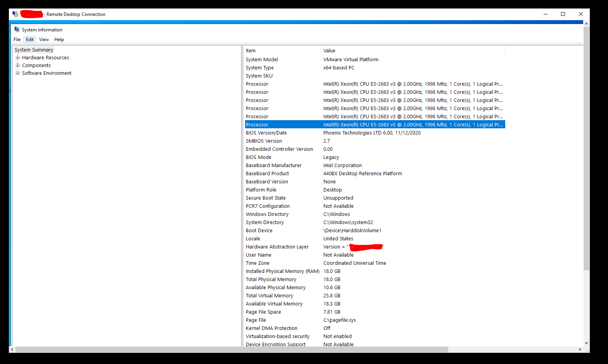The width and height of the screenshot is (608, 364).
Task: Click the 440BX Desktop Reference Platform value
Action: 363,174
